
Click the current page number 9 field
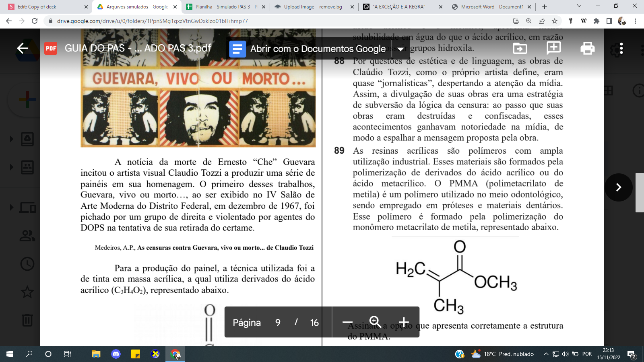pyautogui.click(x=278, y=323)
